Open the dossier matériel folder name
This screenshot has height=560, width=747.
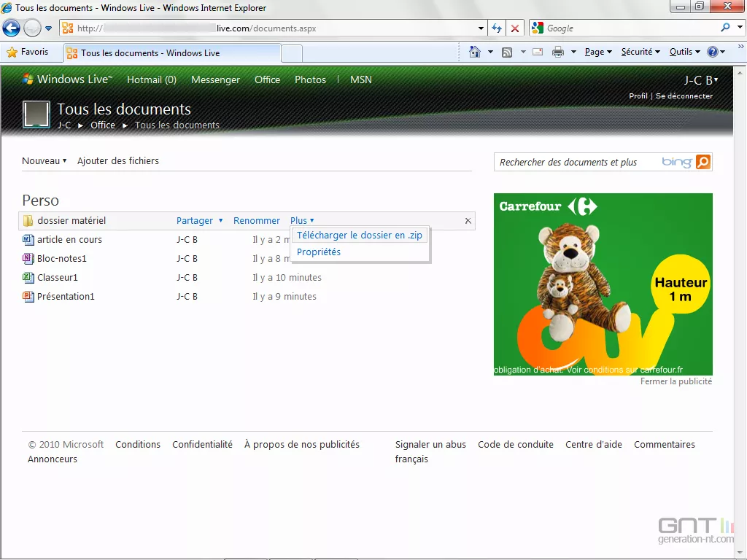coord(71,220)
